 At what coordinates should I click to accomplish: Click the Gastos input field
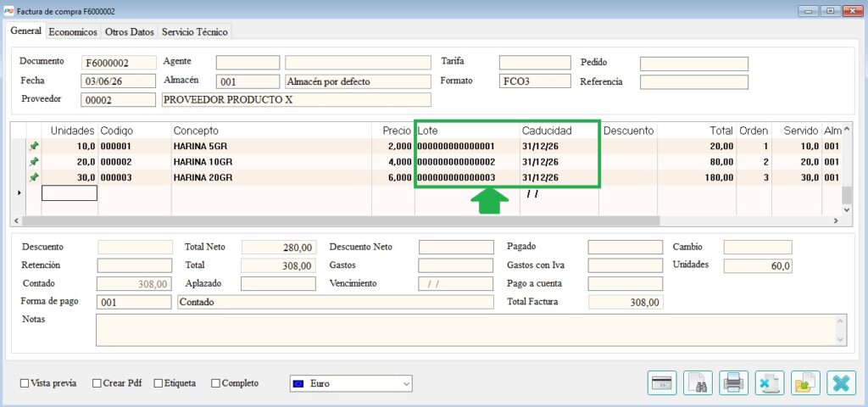455,265
